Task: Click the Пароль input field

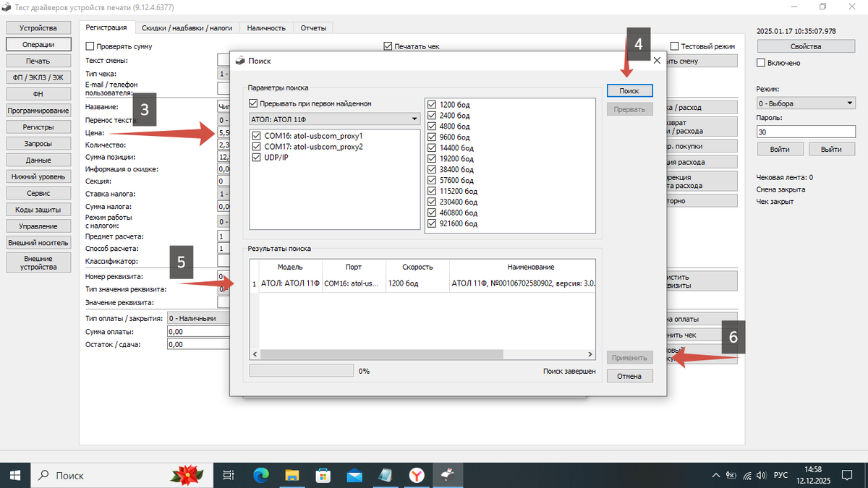Action: 806,132
